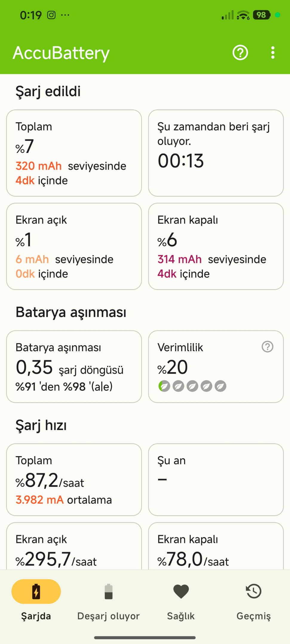Tap the battery 98 indicator in status bar

[x=262, y=15]
